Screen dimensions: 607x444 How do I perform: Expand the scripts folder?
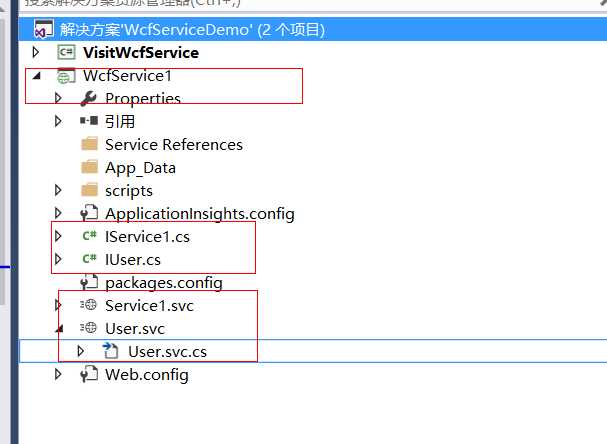click(x=58, y=190)
